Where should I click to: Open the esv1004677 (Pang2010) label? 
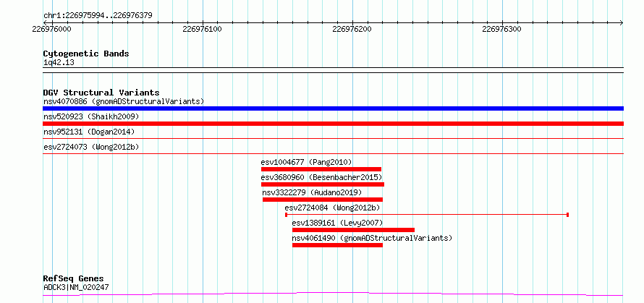(306, 162)
